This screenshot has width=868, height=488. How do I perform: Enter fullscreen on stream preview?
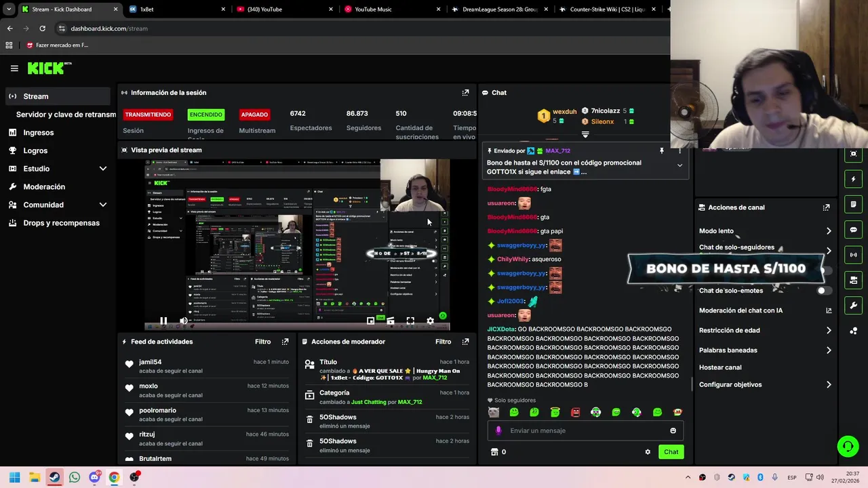click(410, 321)
